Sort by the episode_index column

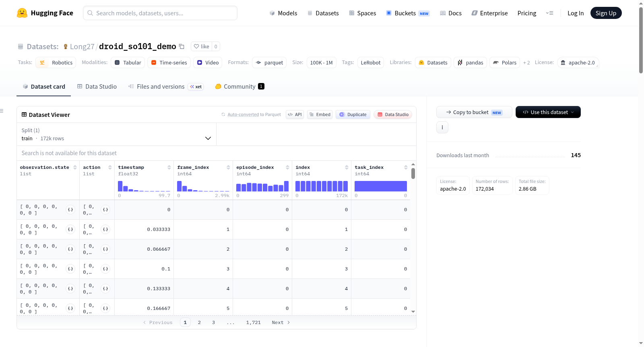pos(287,167)
